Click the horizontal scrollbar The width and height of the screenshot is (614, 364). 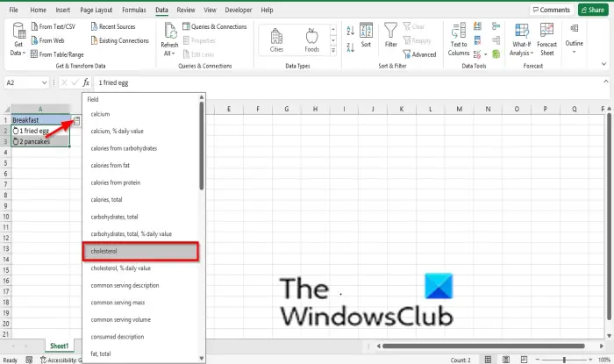coord(483,346)
